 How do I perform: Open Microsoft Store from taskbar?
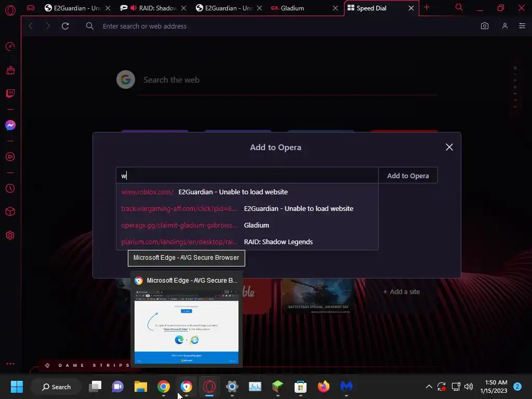[300, 387]
